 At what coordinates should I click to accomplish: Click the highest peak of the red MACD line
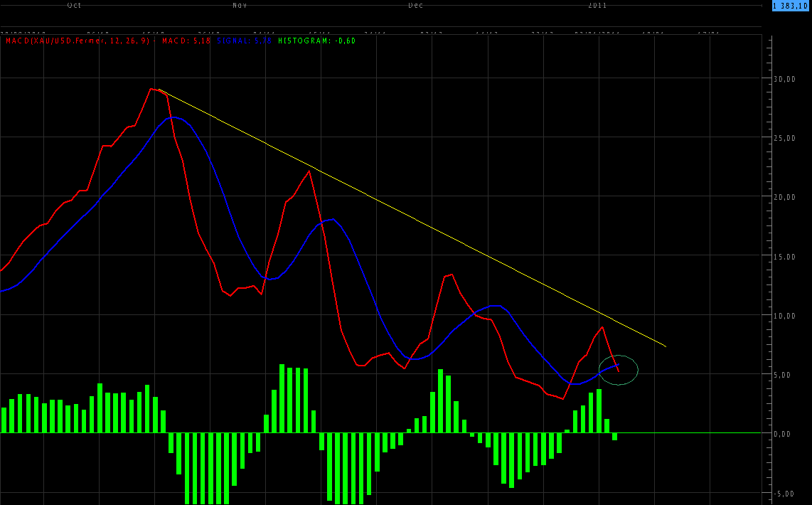pos(152,89)
